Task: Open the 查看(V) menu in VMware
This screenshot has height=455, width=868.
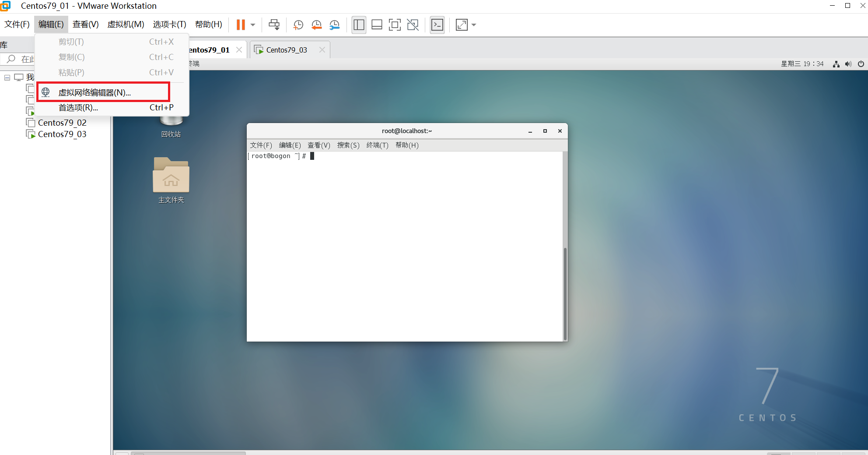Action: tap(86, 25)
